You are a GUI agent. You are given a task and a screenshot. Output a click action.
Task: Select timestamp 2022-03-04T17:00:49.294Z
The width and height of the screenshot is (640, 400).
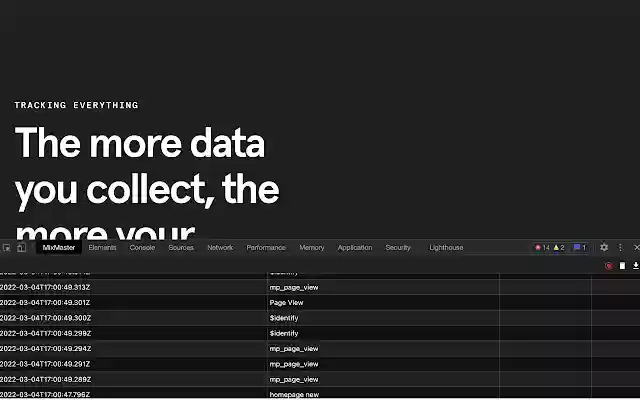coord(45,349)
